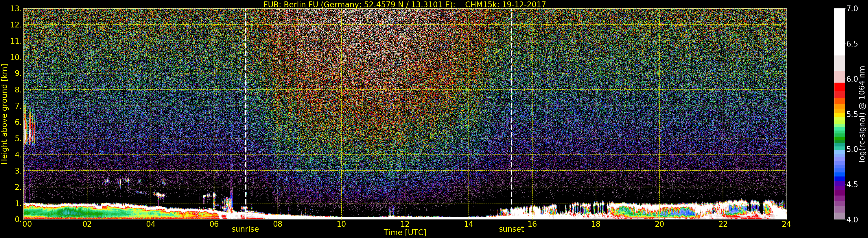Click the plot title FUB: Berlin FU
The height and width of the screenshot is (238, 868).
pos(404,4)
